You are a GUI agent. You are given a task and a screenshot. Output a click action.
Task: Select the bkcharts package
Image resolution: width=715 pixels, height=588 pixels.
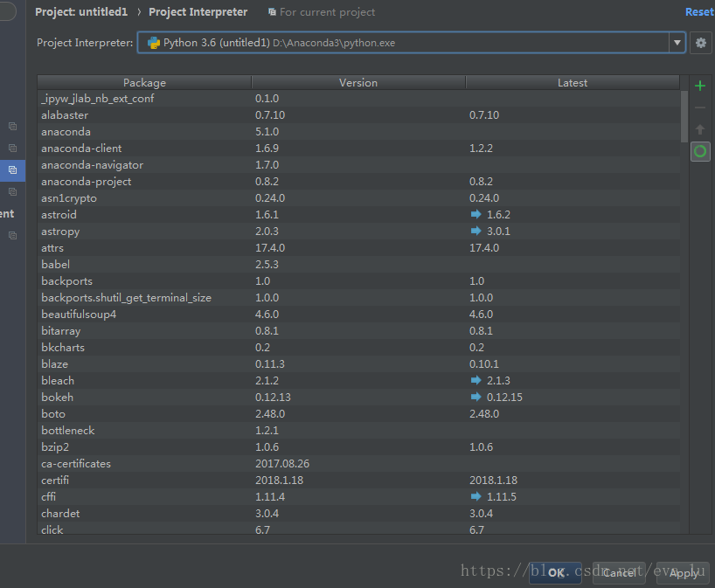(x=63, y=348)
